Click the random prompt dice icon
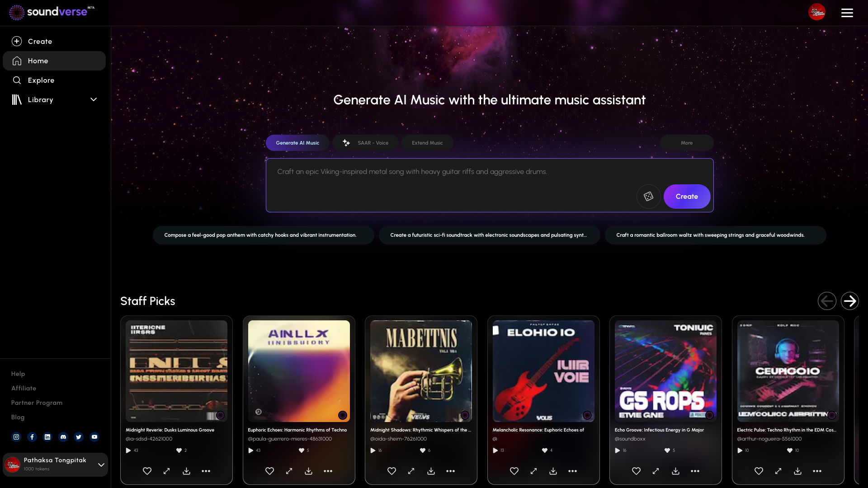 coord(648,197)
